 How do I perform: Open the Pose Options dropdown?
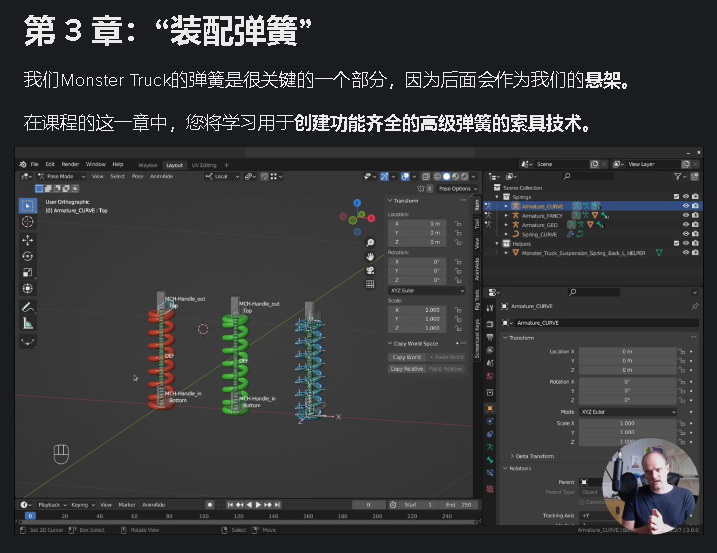(x=458, y=188)
